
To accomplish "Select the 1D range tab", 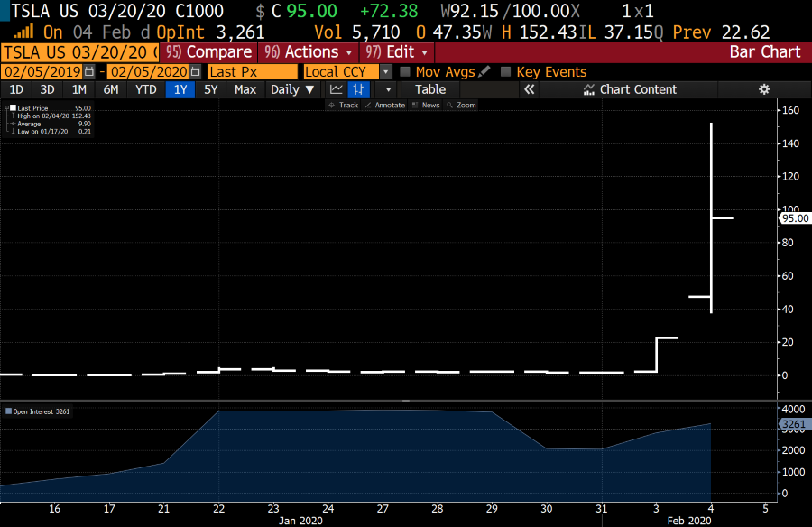I will 16,89.
